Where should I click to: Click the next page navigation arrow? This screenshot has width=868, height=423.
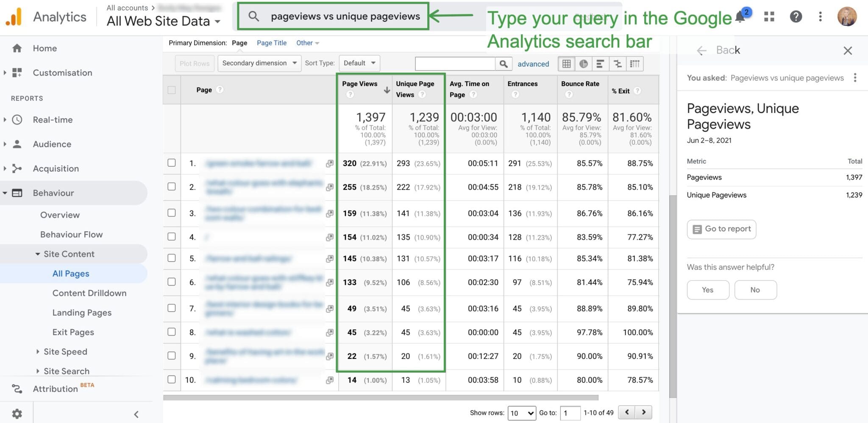pyautogui.click(x=643, y=412)
